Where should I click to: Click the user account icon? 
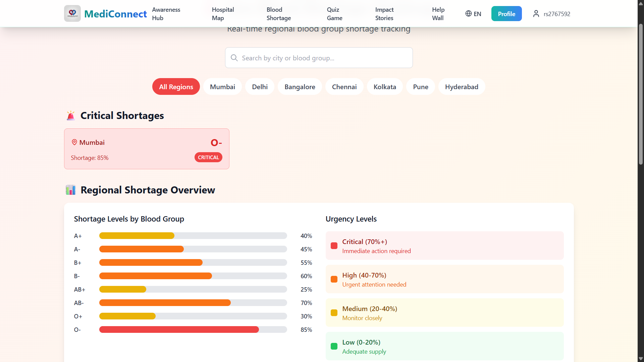(536, 14)
